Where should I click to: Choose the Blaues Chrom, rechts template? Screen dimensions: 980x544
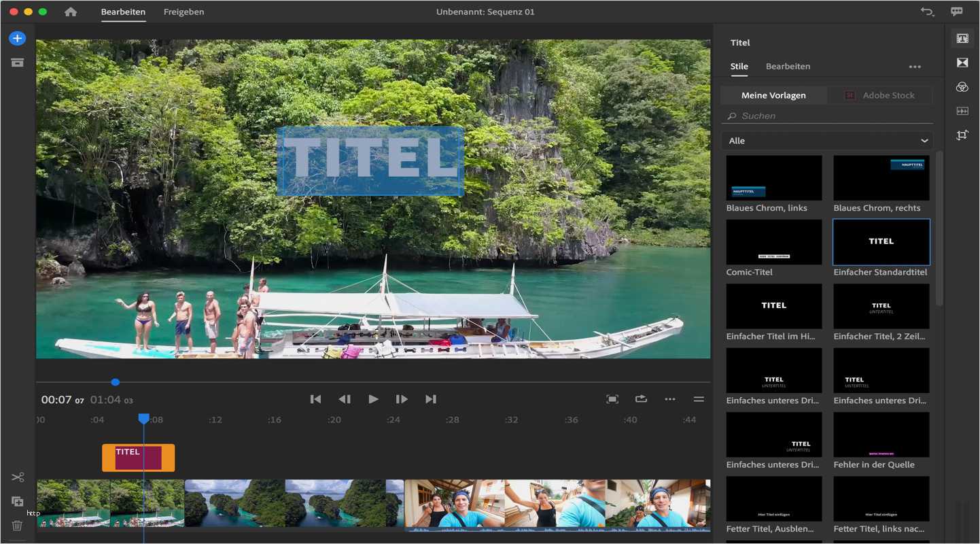tap(881, 177)
